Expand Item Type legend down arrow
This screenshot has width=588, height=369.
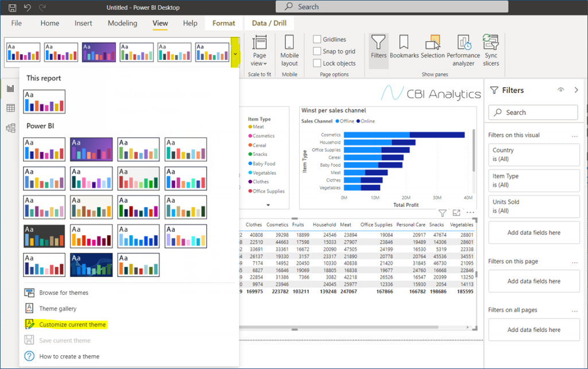268,205
